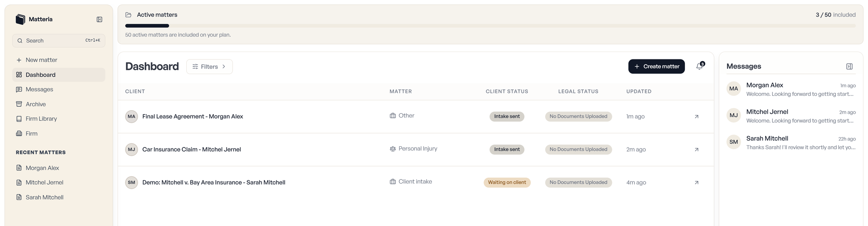Click No Documents Uploaded in Mitchel Jernel row
The image size is (868, 226).
click(x=579, y=150)
